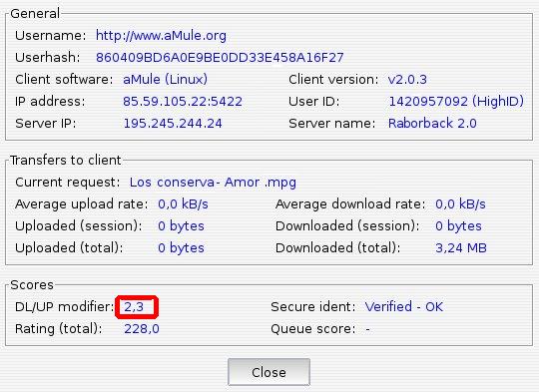Click the Transfers to client group heading
Image resolution: width=539 pixels, height=392 pixels.
[x=66, y=161]
